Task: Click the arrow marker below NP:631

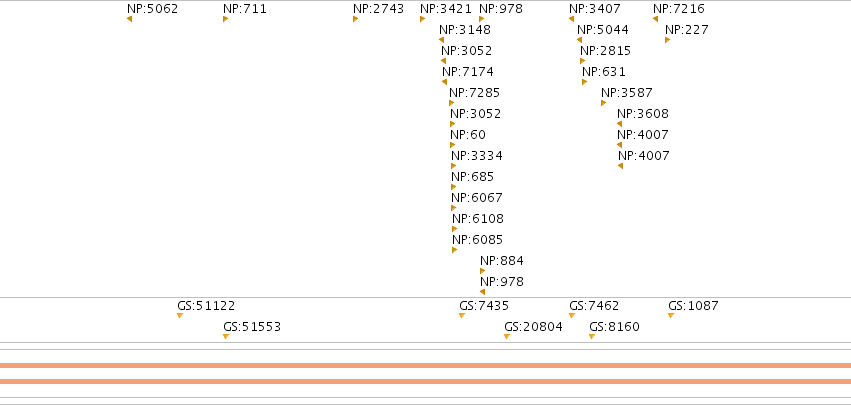Action: pyautogui.click(x=585, y=82)
